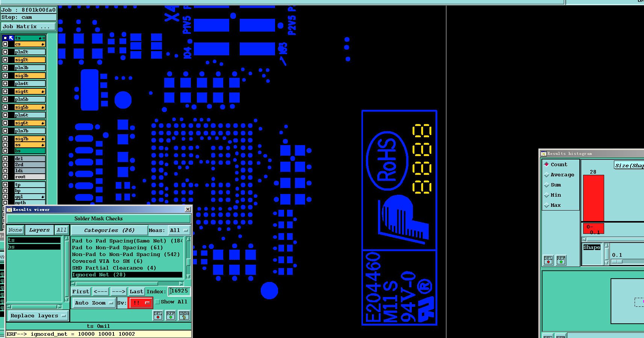Click the Categories (26) header
Image resolution: width=644 pixels, height=338 pixels.
pos(109,230)
